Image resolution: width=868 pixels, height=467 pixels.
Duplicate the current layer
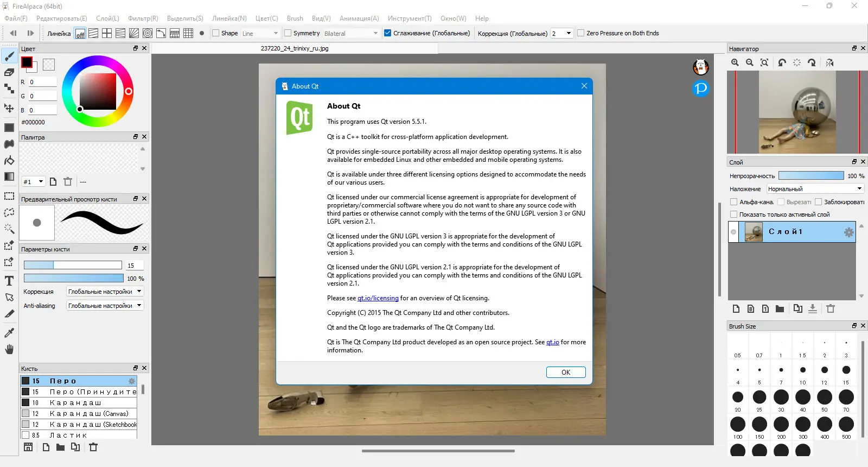797,308
